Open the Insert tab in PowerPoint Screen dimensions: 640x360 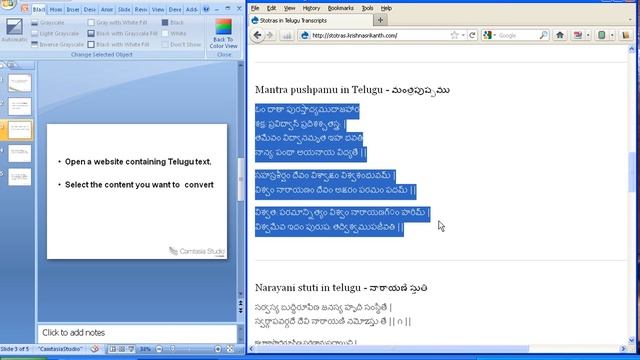73,9
